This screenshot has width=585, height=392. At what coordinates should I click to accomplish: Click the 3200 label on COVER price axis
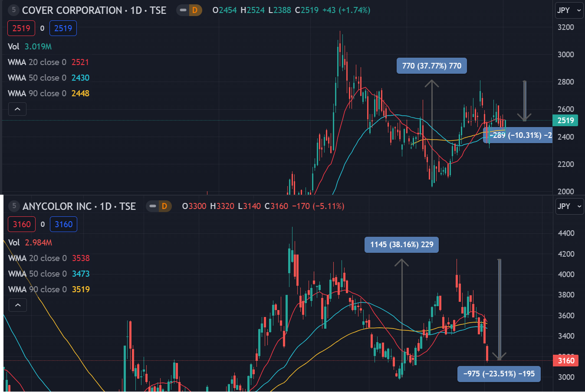(565, 27)
